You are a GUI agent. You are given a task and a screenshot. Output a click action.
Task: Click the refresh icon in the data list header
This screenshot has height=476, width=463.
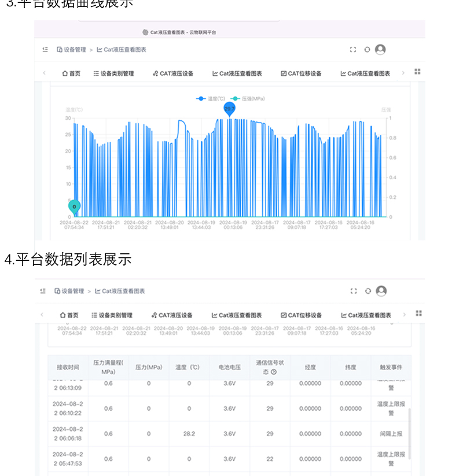(367, 291)
